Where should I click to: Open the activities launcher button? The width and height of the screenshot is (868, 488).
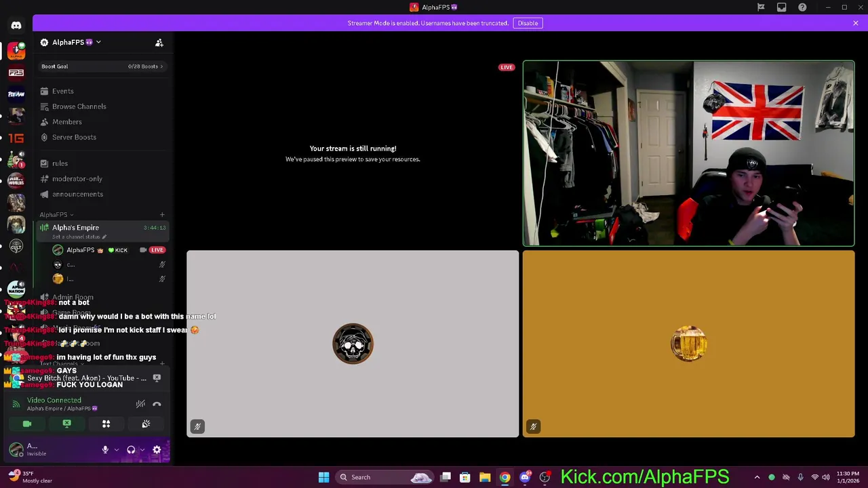(106, 424)
